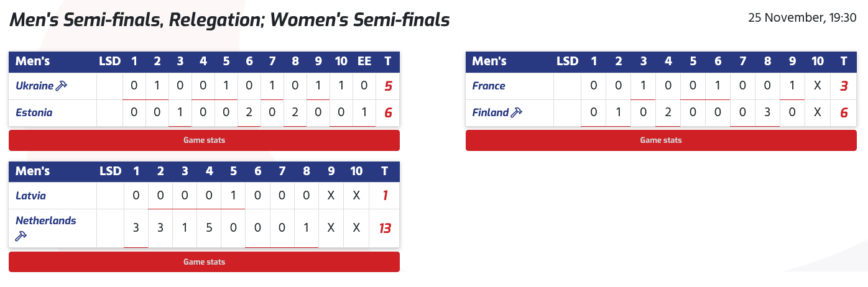Click the hammer icon next to Ukraine
This screenshot has width=868, height=287.
[x=61, y=86]
